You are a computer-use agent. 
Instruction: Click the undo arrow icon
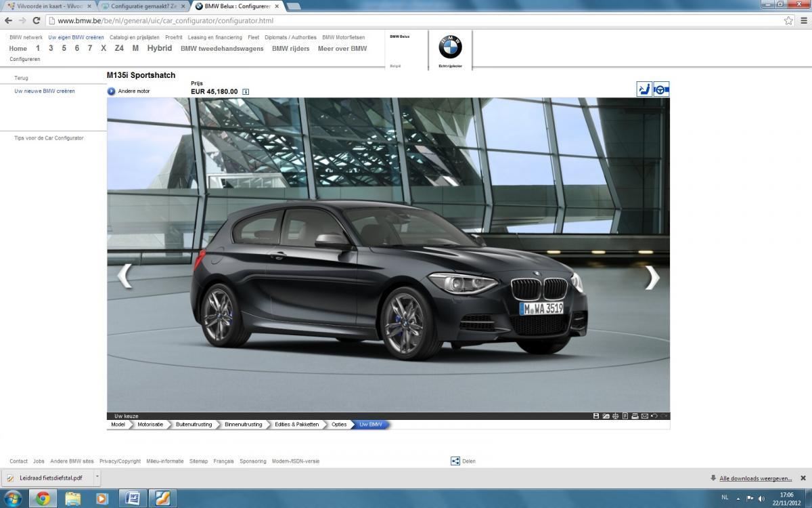tap(654, 416)
